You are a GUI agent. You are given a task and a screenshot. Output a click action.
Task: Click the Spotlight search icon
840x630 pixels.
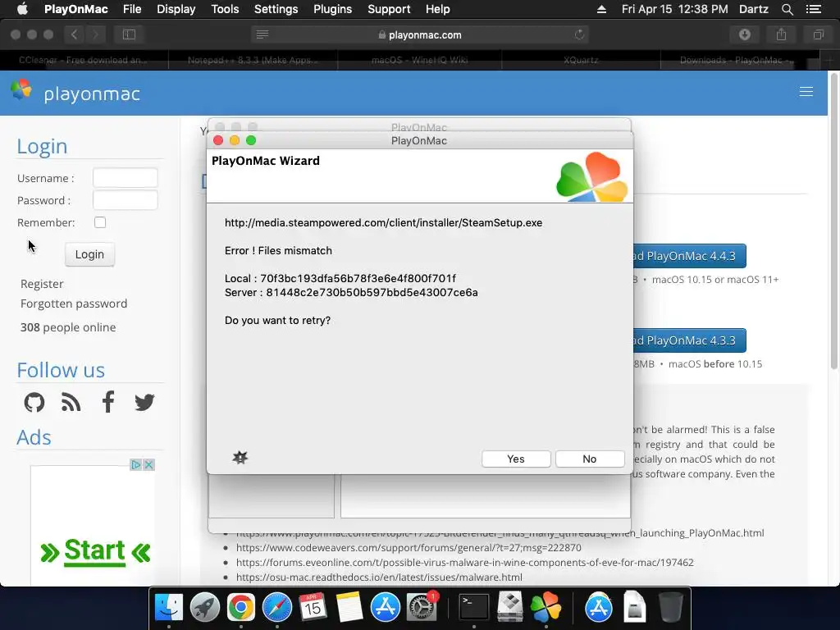coord(787,9)
